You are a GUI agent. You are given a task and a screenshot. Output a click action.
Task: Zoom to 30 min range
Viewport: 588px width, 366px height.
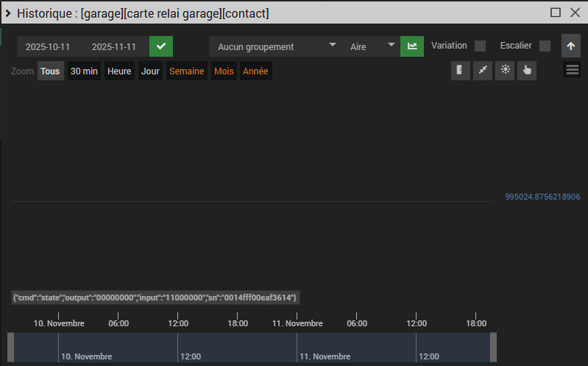(84, 71)
